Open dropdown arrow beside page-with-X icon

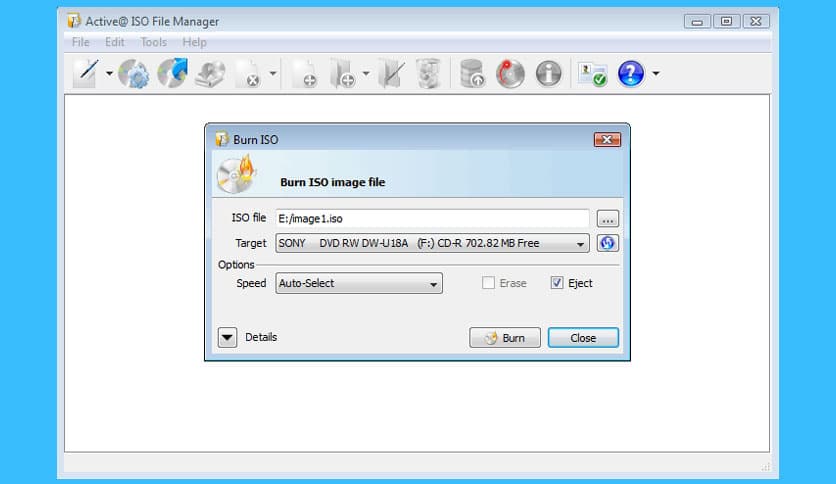[272, 73]
